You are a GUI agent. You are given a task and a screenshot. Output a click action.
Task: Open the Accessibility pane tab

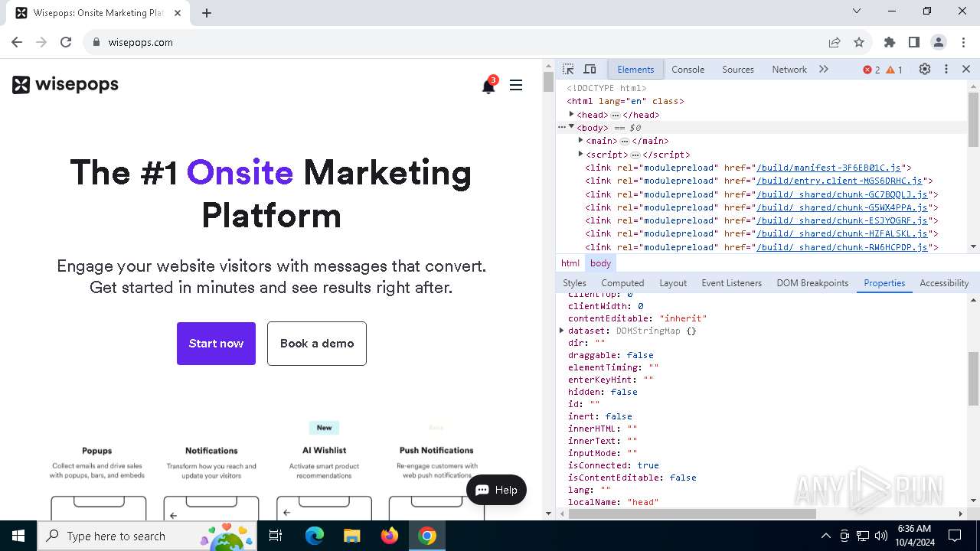click(x=944, y=283)
